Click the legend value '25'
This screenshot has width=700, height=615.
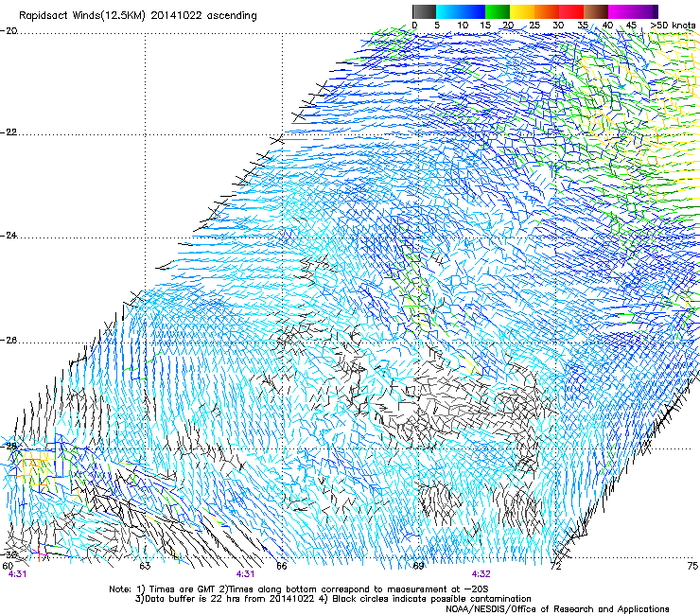pyautogui.click(x=534, y=26)
